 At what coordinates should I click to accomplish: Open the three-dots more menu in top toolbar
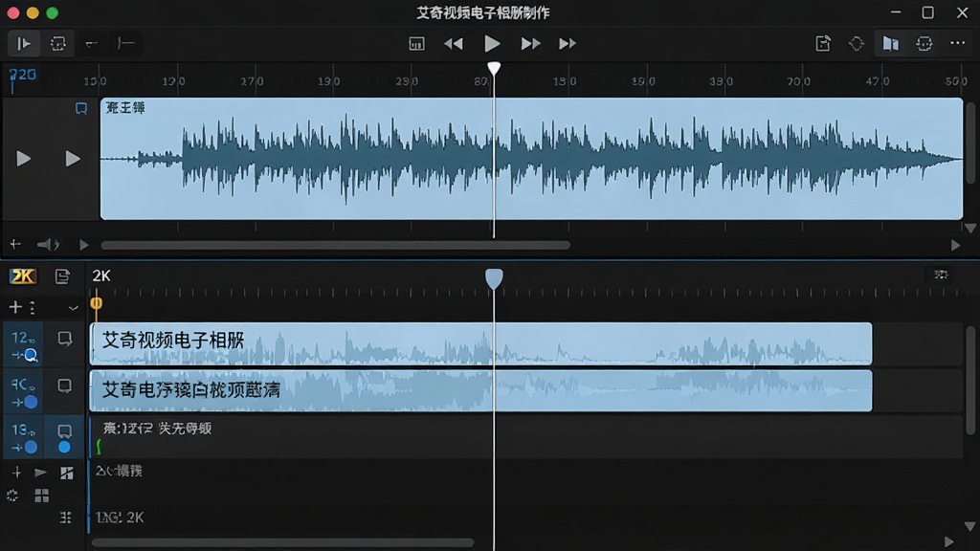[x=957, y=43]
